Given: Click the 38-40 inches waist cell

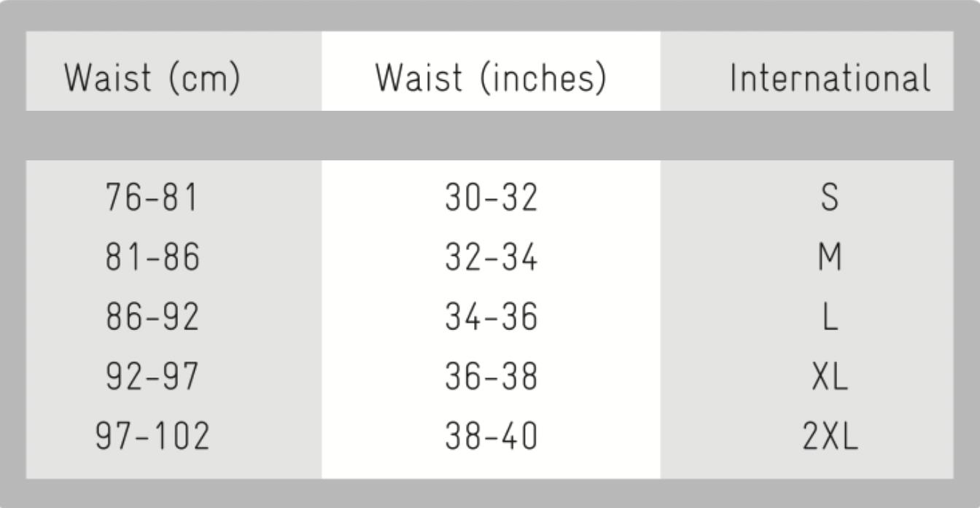Looking at the screenshot, I should pos(491,437).
